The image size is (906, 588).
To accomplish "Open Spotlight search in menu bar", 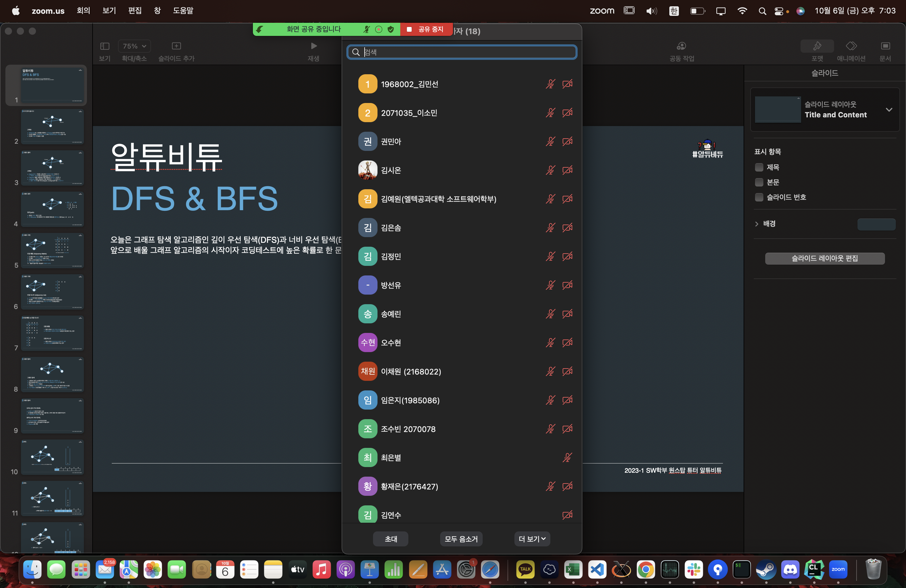I will pyautogui.click(x=762, y=11).
